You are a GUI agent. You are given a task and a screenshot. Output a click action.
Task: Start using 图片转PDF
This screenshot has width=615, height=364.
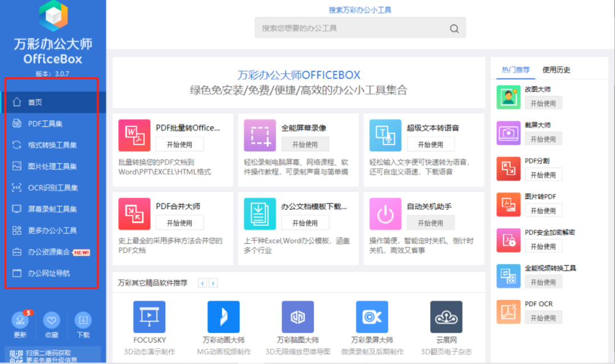543,210
